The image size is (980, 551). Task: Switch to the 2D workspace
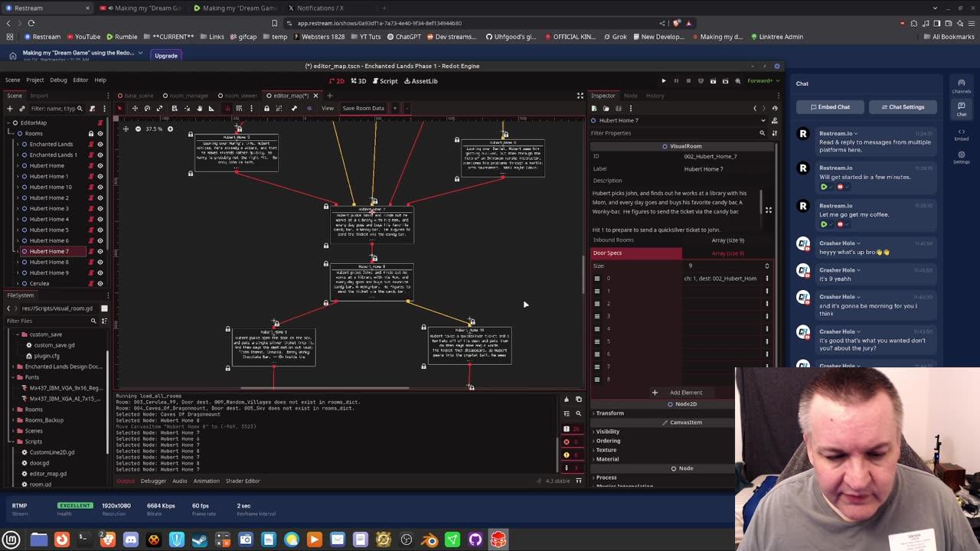[x=337, y=80]
